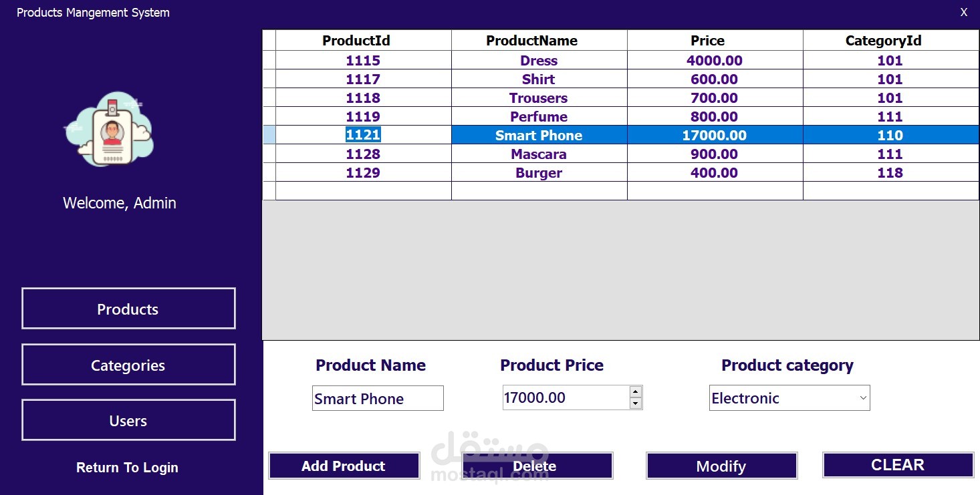Decrease product price with down arrow

tap(636, 403)
